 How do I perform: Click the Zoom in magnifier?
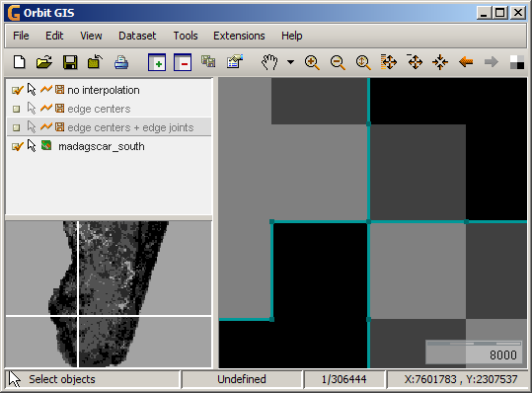312,62
